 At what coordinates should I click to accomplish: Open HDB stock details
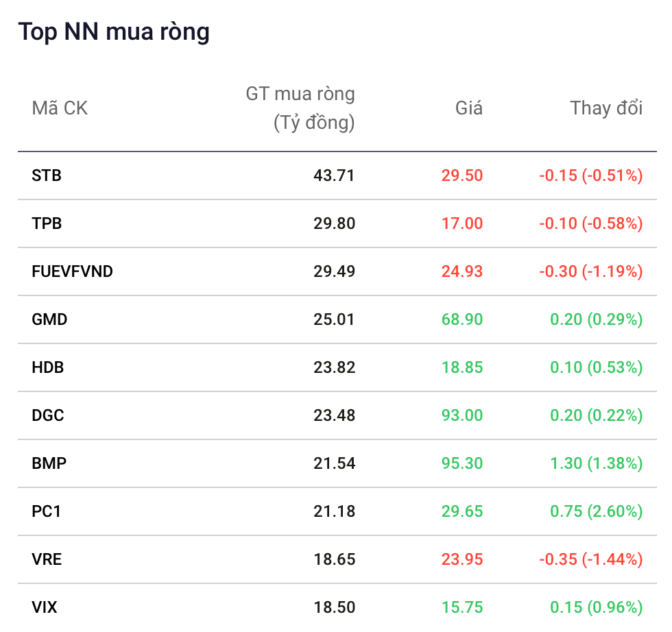tap(47, 367)
